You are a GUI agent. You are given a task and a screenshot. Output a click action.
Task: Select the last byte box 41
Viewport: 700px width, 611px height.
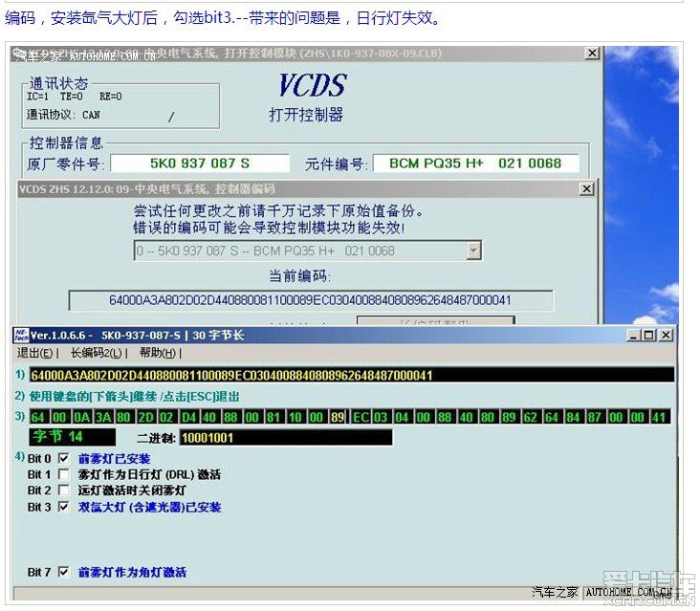click(659, 417)
